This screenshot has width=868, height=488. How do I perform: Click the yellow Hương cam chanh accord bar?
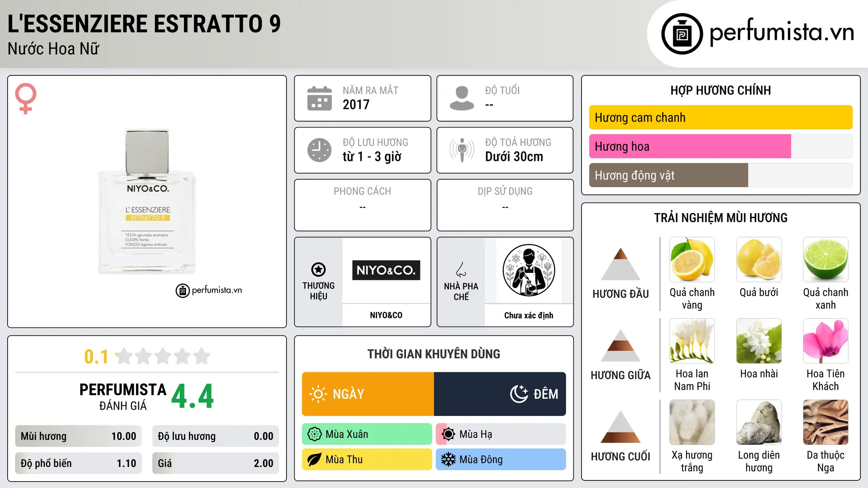click(721, 117)
